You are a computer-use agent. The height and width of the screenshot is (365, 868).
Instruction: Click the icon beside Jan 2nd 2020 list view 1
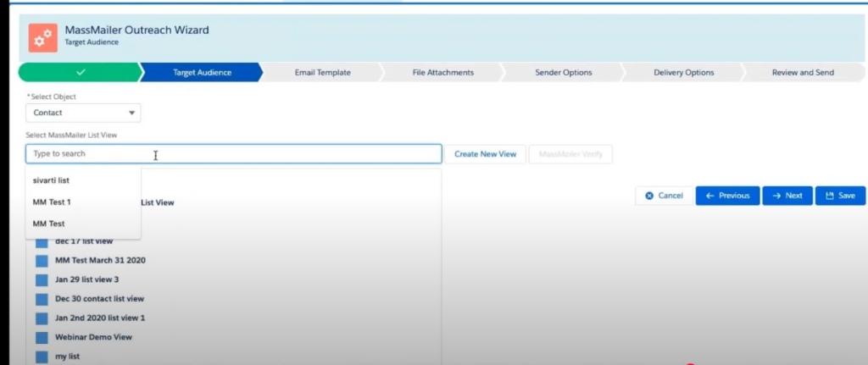pyautogui.click(x=42, y=318)
